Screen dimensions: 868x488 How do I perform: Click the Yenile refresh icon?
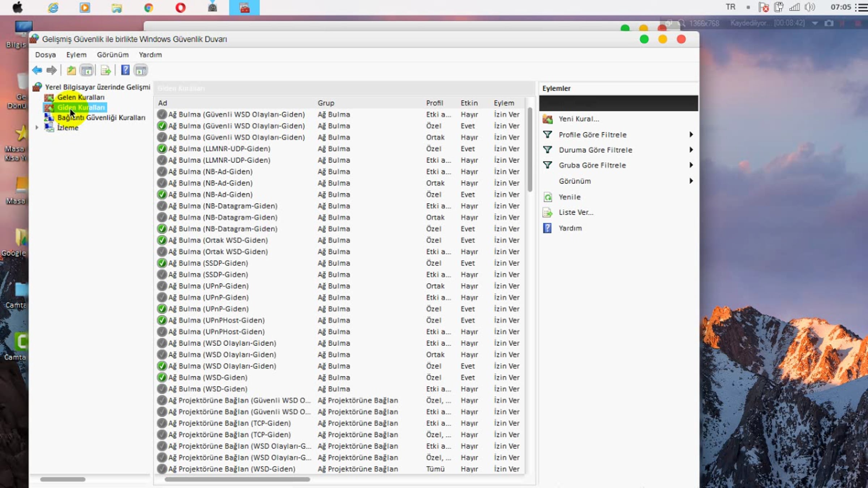[x=548, y=197]
